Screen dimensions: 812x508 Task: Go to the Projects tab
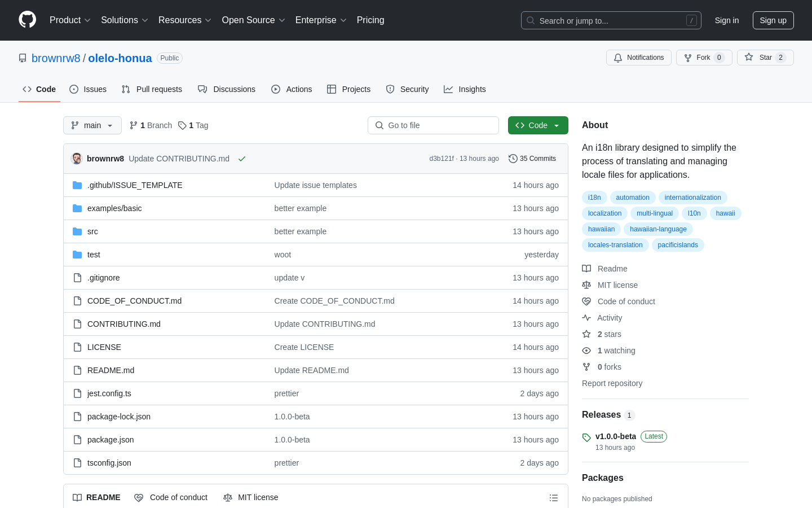[x=348, y=89]
